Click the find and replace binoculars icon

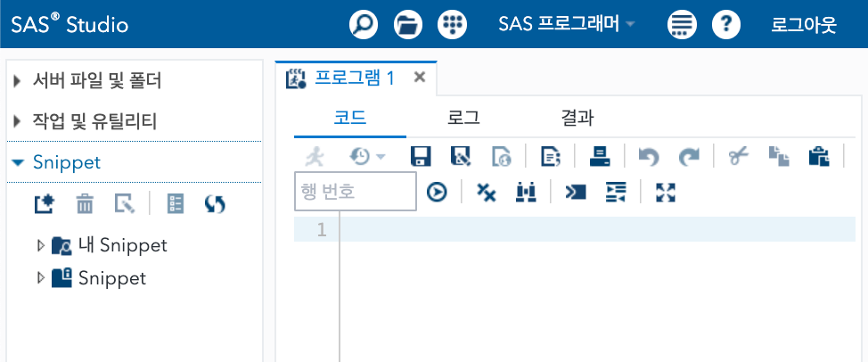click(x=526, y=192)
